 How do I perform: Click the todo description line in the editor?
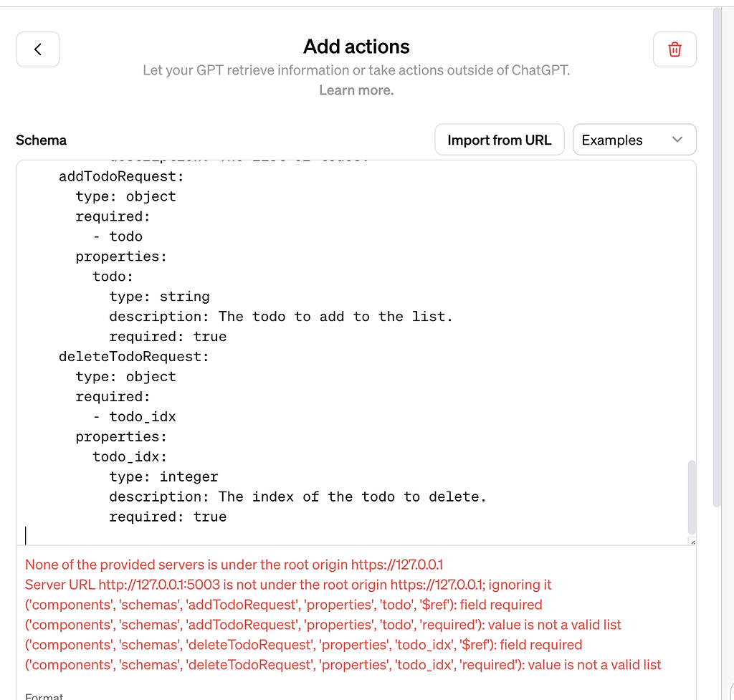(280, 316)
